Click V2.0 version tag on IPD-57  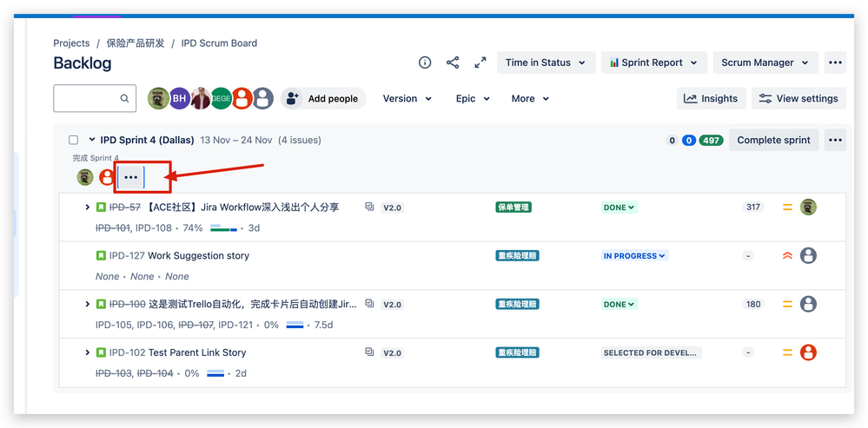[392, 207]
